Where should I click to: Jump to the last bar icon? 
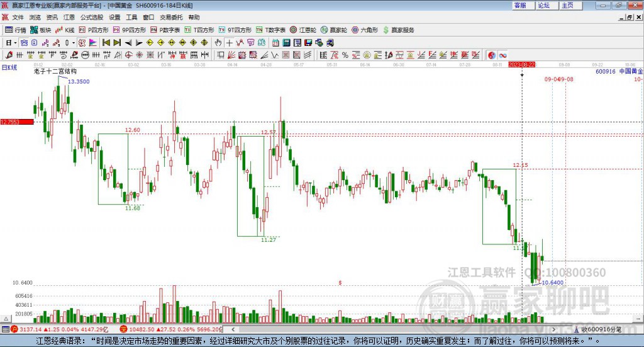[117, 43]
